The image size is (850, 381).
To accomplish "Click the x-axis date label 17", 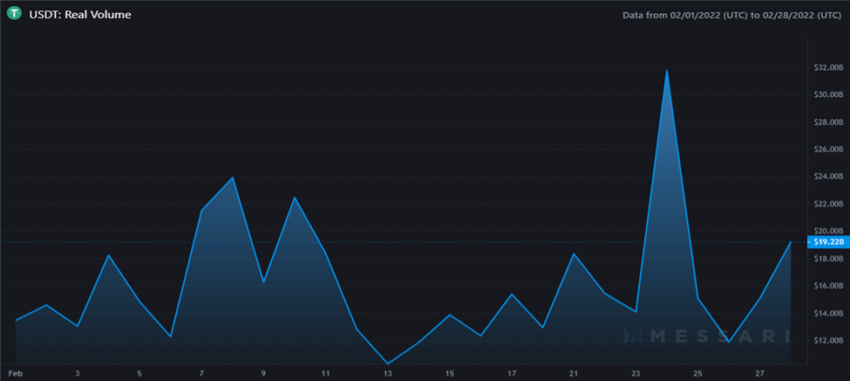I will pos(512,374).
